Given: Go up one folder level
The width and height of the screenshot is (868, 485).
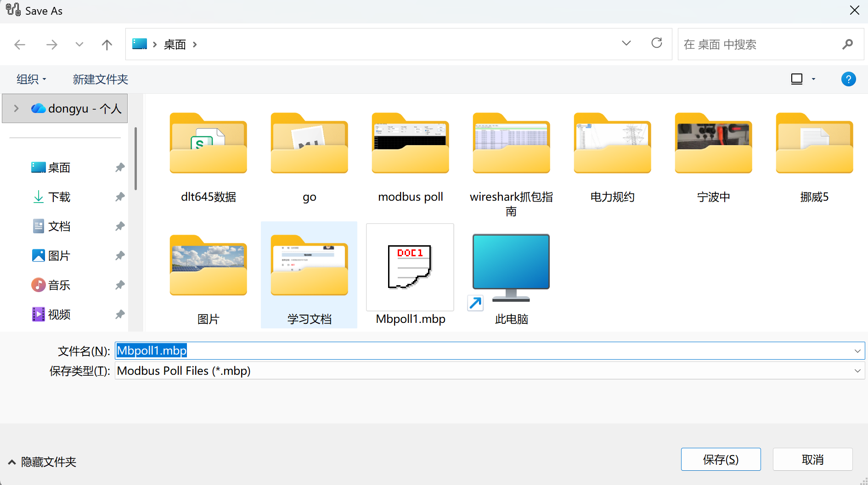Looking at the screenshot, I should 107,45.
